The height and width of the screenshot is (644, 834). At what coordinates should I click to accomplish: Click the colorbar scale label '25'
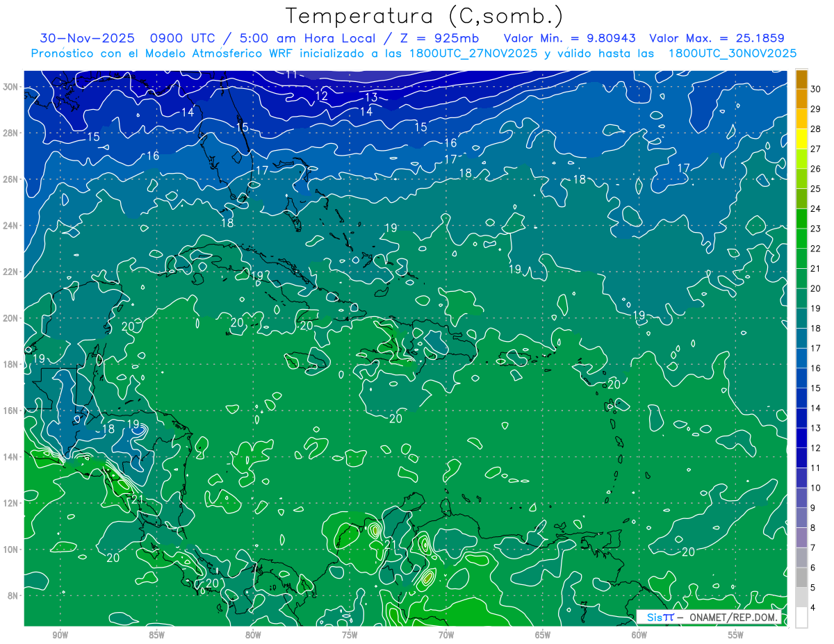pos(815,188)
